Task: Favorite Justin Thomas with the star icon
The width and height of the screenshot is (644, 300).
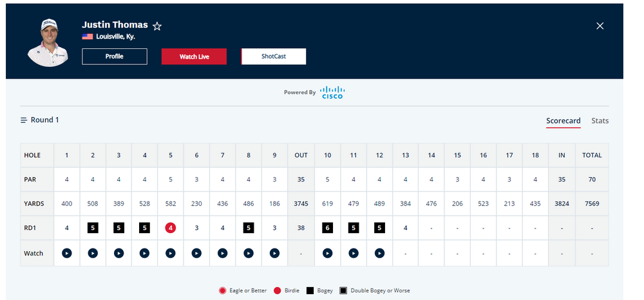Action: [157, 26]
